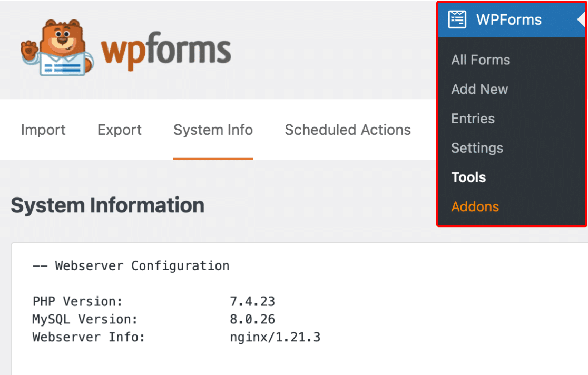Click inside the system information text box

pyautogui.click(x=299, y=309)
